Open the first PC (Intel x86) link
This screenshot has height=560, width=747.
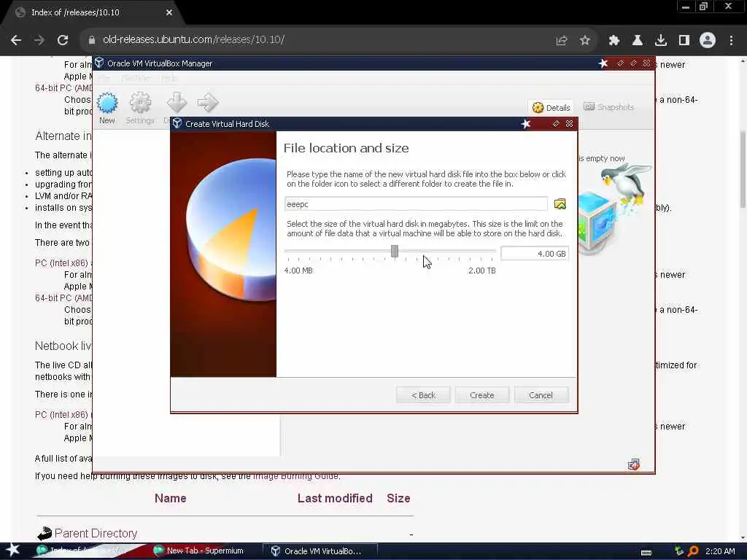pos(61,262)
